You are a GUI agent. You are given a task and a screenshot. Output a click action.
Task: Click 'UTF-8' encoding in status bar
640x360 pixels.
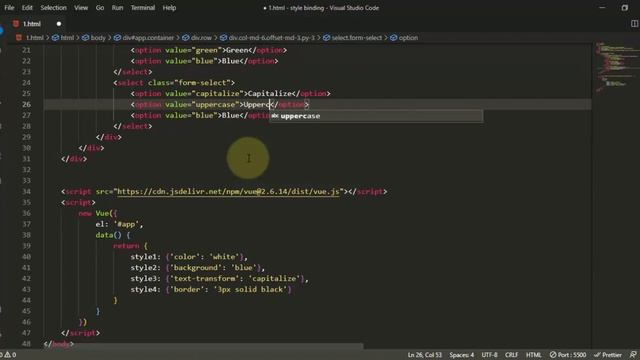tap(489, 355)
